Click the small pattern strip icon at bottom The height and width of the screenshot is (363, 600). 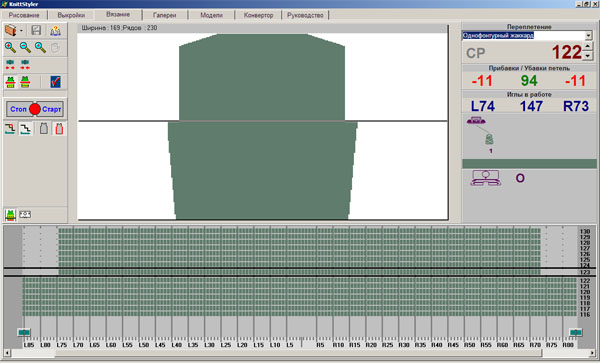(x=25, y=215)
